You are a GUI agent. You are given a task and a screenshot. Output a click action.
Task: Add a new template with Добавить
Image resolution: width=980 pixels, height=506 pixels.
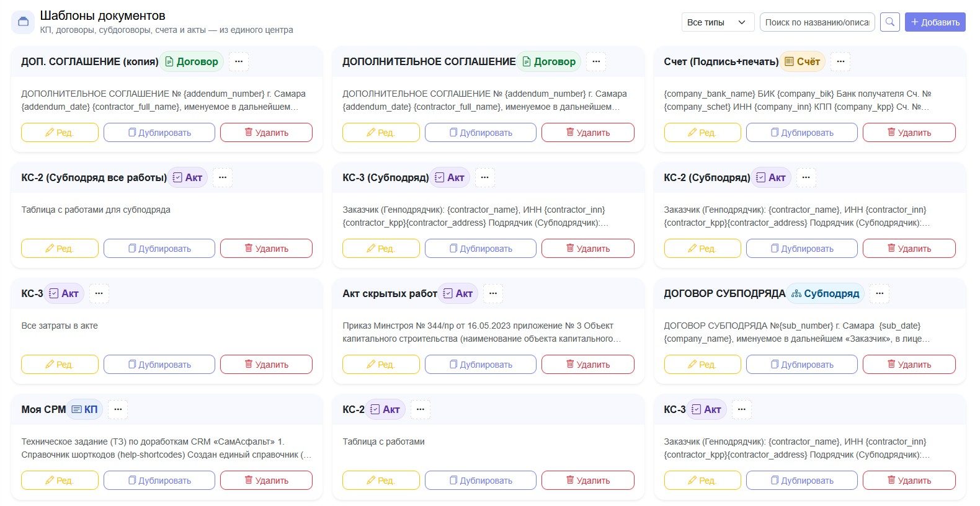tap(935, 22)
